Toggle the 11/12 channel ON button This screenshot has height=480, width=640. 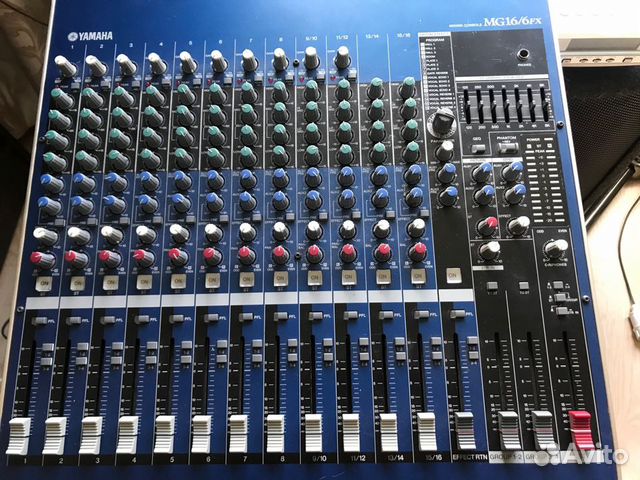[x=348, y=278]
